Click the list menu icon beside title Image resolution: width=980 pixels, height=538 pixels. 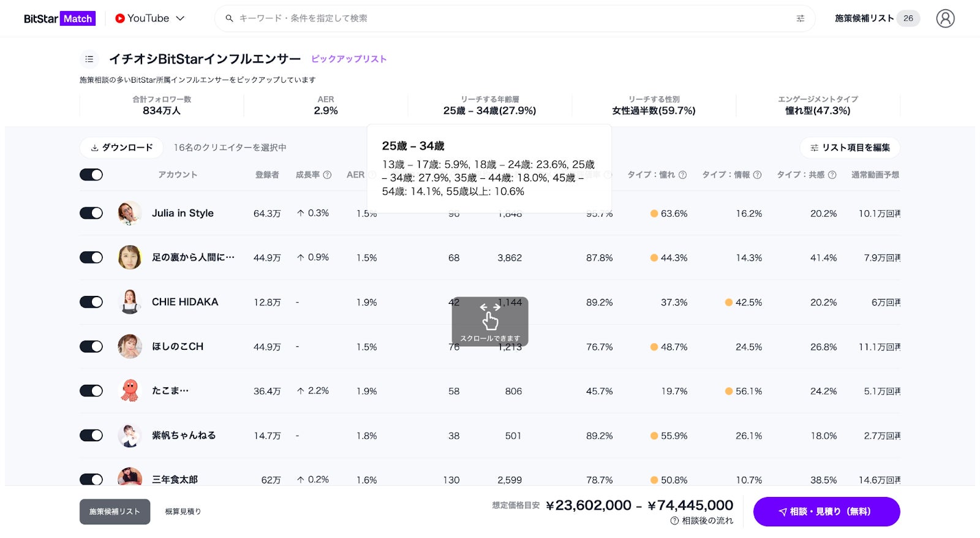pos(89,59)
